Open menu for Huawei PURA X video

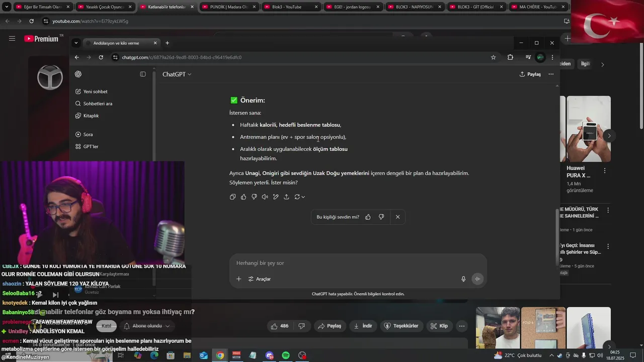604,171
